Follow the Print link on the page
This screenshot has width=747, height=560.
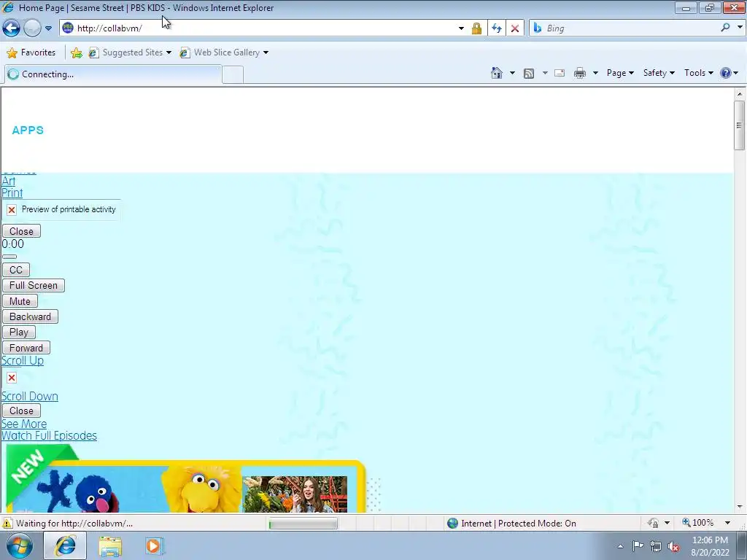[12, 192]
